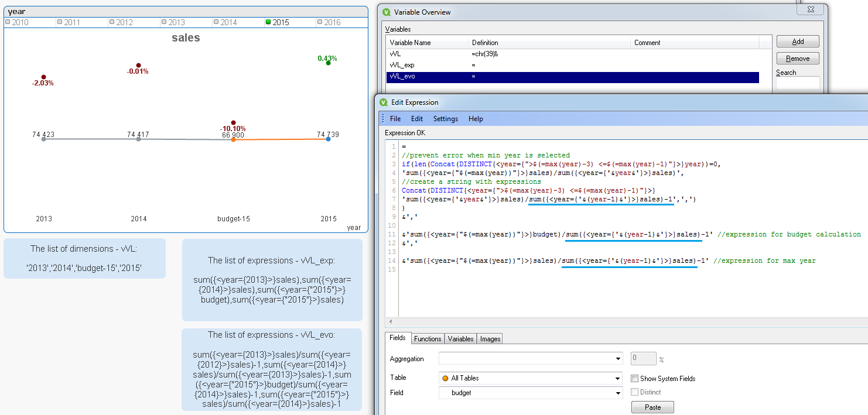Click the Edit Expression window logo icon

tap(384, 102)
